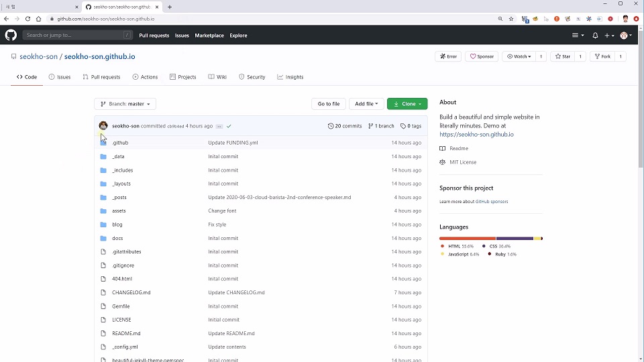
Task: Open the notifications bell
Action: tap(595, 36)
